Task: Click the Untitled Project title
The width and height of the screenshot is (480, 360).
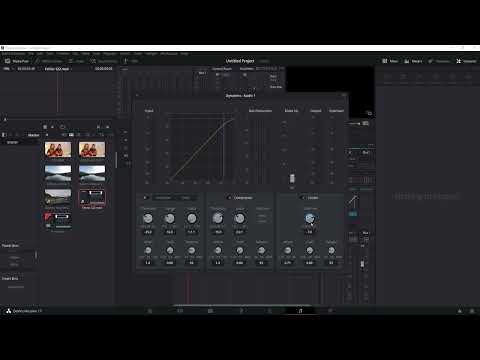Action: click(240, 61)
